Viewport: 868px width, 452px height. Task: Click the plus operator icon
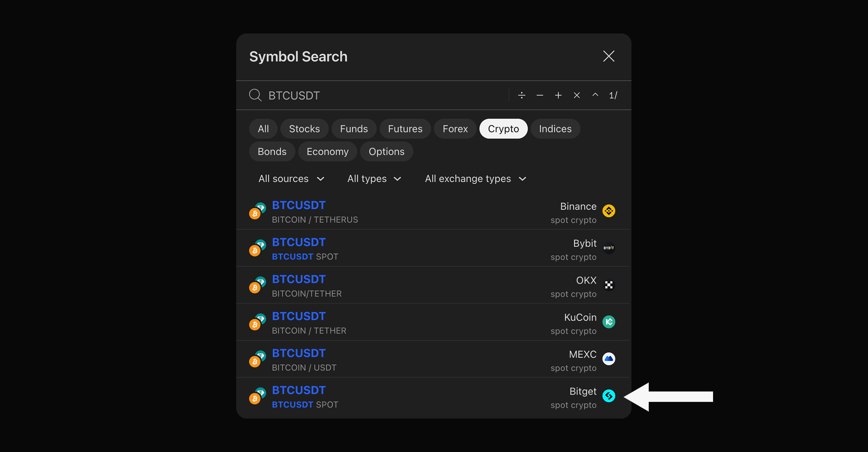pyautogui.click(x=558, y=95)
